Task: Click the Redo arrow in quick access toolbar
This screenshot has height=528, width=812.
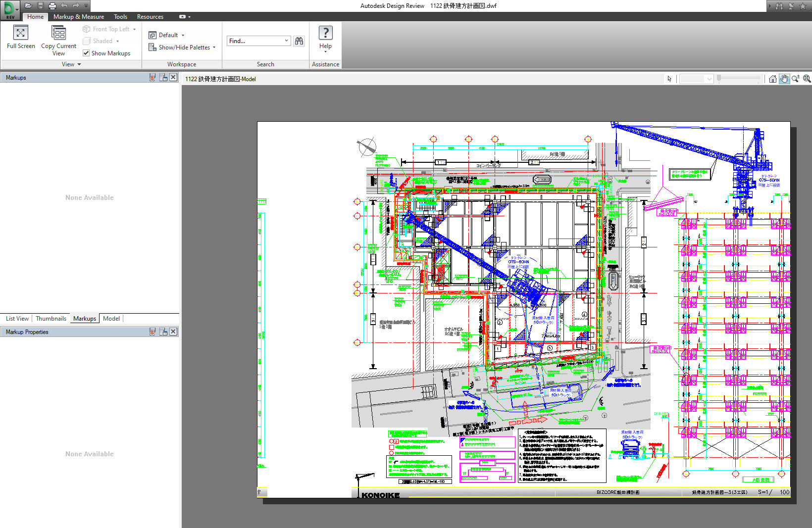Action: 76,5
